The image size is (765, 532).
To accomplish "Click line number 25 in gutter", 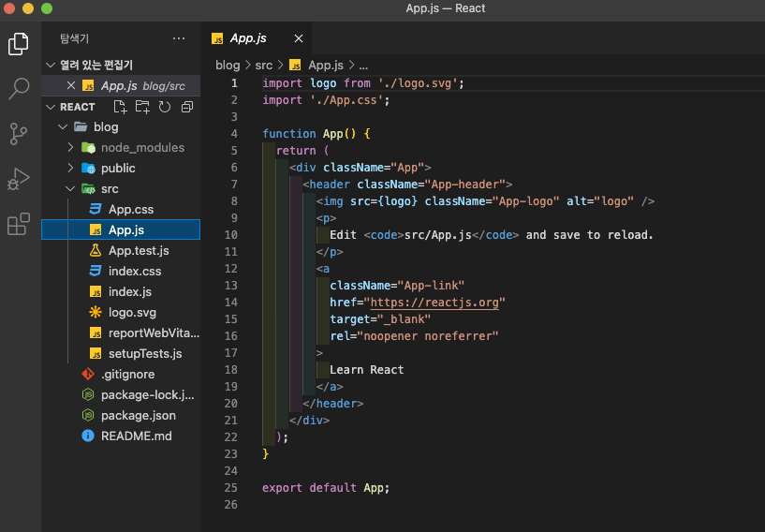I will tap(230, 488).
